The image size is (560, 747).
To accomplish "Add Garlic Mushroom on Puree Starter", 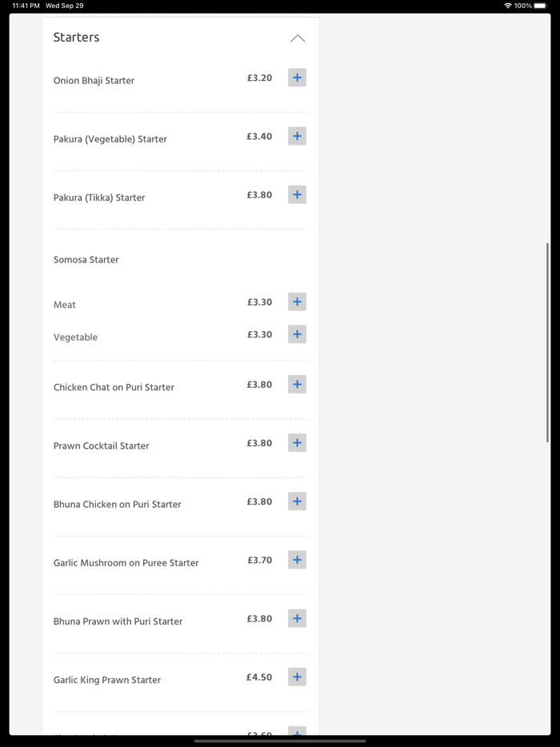I will (297, 560).
